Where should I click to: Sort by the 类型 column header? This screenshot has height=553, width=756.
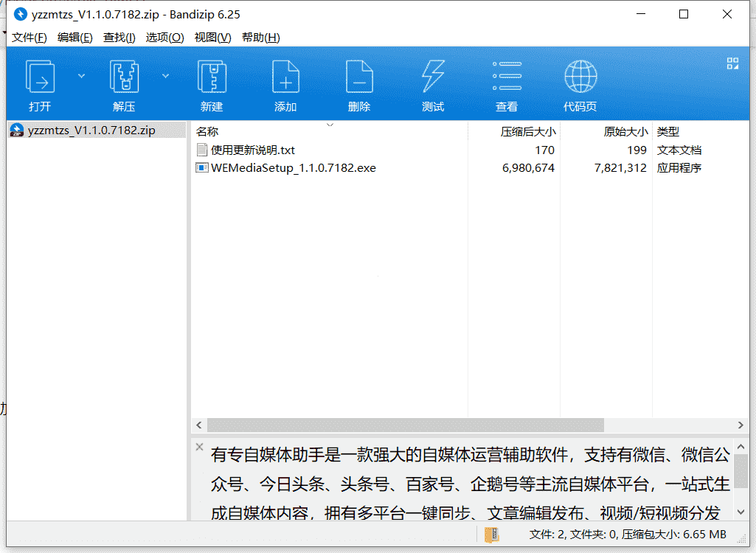pos(667,132)
